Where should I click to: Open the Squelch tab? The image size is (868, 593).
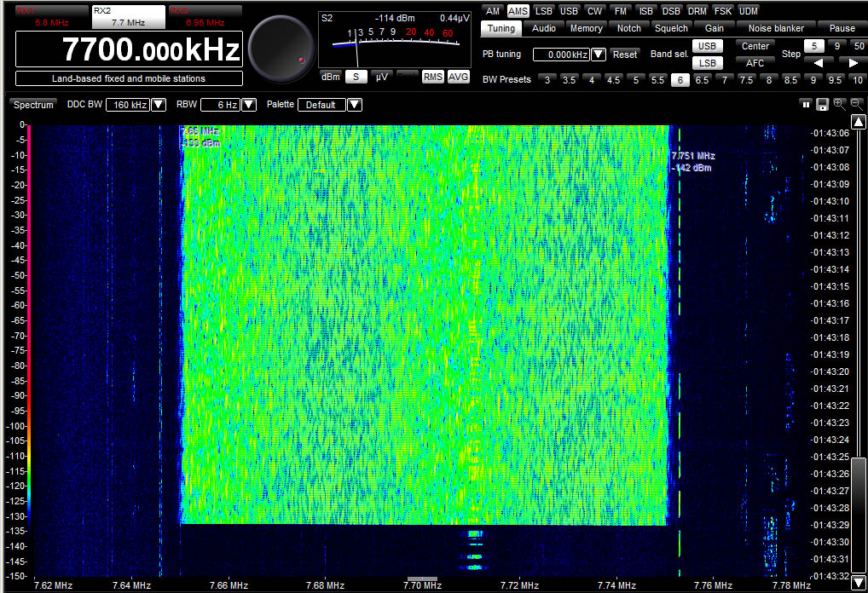coord(671,28)
